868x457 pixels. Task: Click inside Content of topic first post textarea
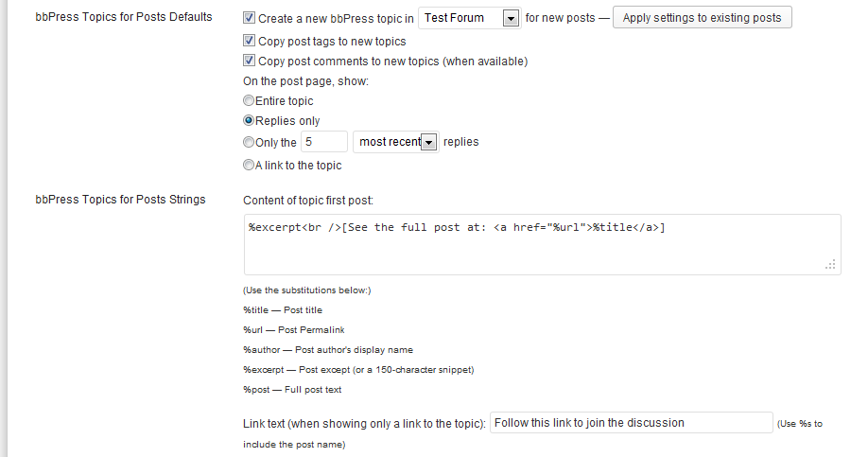(543, 244)
